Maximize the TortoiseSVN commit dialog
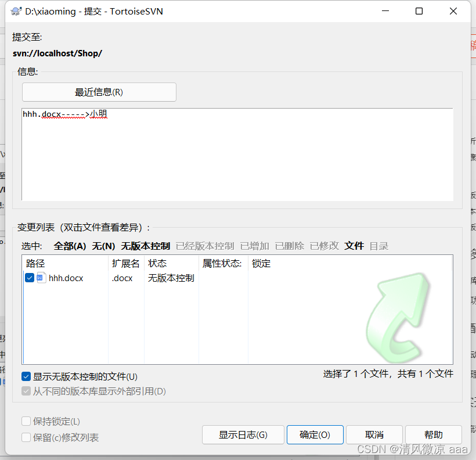This screenshot has width=476, height=460. tap(419, 11)
